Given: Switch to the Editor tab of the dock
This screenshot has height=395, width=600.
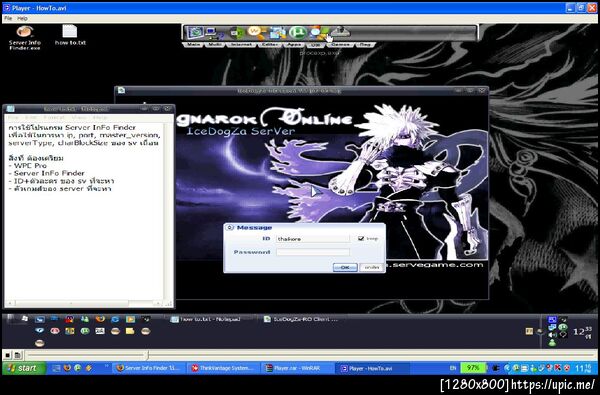Looking at the screenshot, I should [270, 45].
